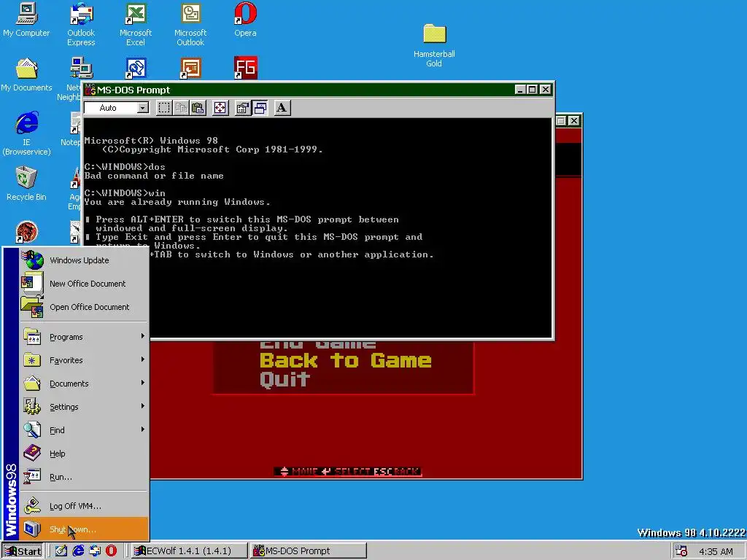Screen dimensions: 747x560
Task: Click the red FG desktop shortcut icon
Action: tap(246, 68)
